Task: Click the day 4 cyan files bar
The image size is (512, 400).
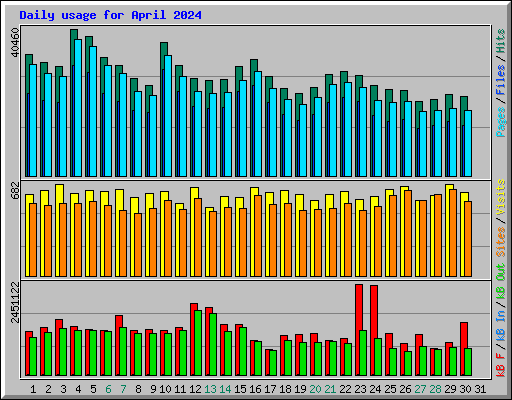Action: [78, 108]
